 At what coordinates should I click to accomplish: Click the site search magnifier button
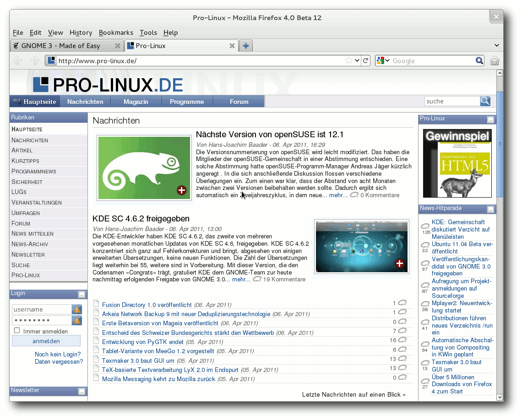(485, 101)
